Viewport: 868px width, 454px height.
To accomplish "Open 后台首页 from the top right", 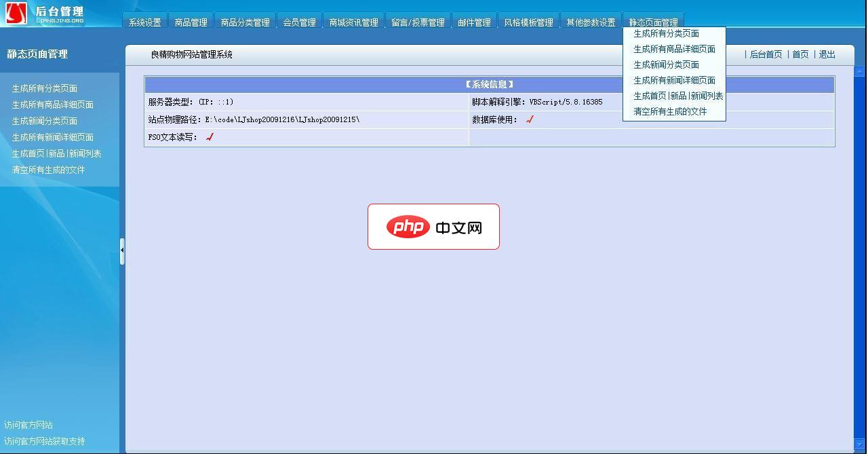I will coord(765,54).
